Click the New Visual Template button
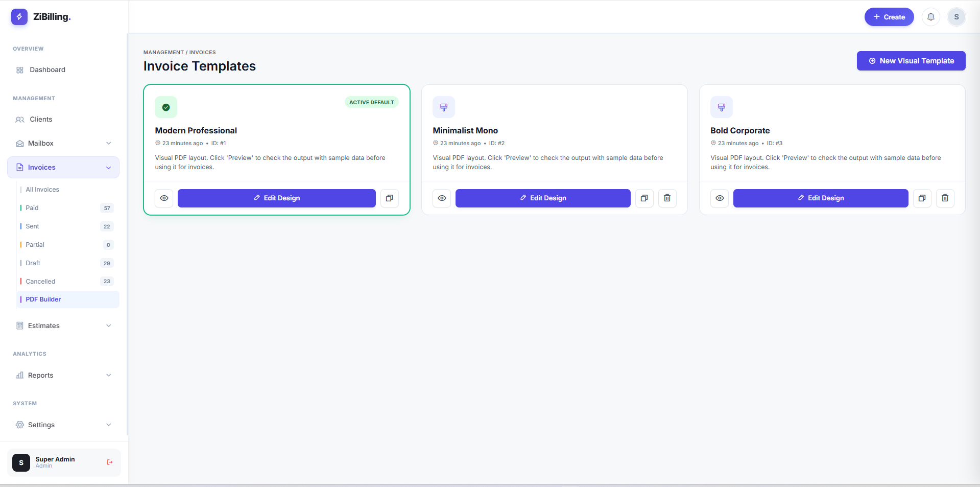Screen dimensions: 980x487 pyautogui.click(x=911, y=61)
